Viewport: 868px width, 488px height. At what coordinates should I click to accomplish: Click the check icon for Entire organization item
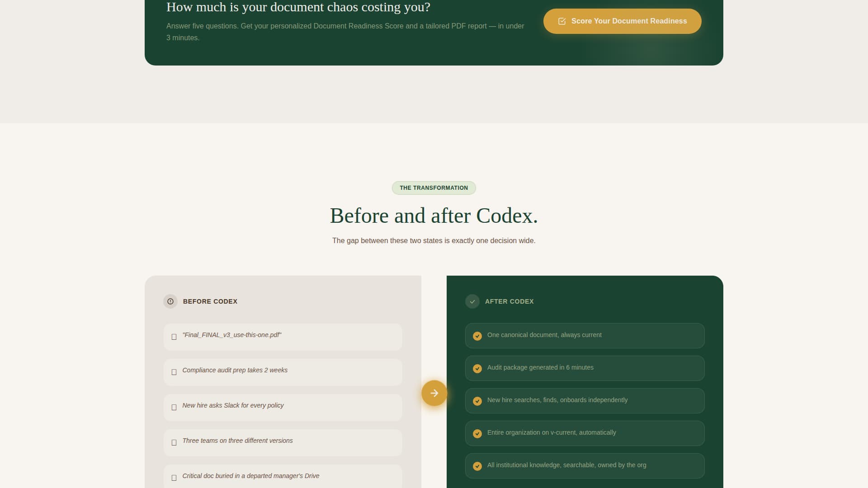[x=477, y=434]
